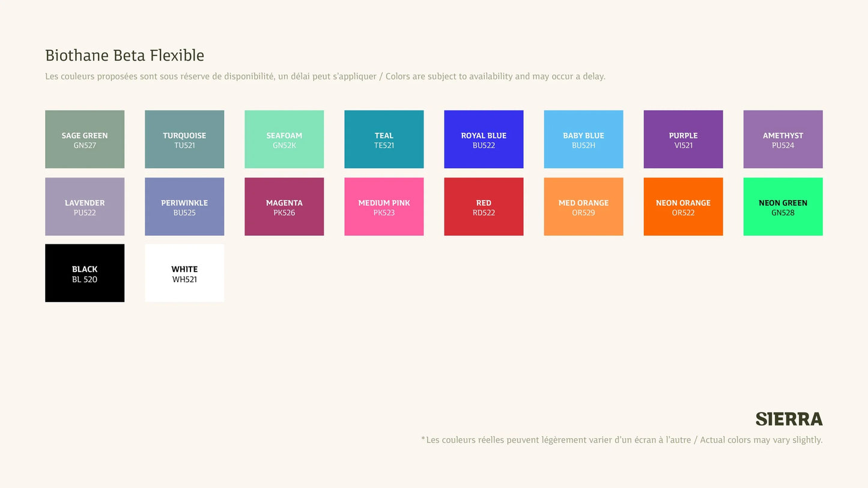The image size is (868, 488).
Task: Click the Lavender PU522 swatch
Action: tap(85, 206)
